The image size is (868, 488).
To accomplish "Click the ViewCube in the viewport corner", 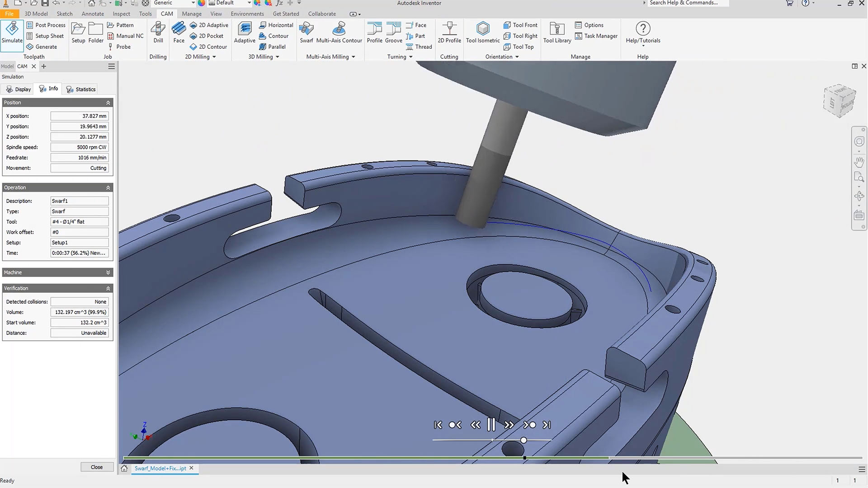I will pyautogui.click(x=840, y=101).
